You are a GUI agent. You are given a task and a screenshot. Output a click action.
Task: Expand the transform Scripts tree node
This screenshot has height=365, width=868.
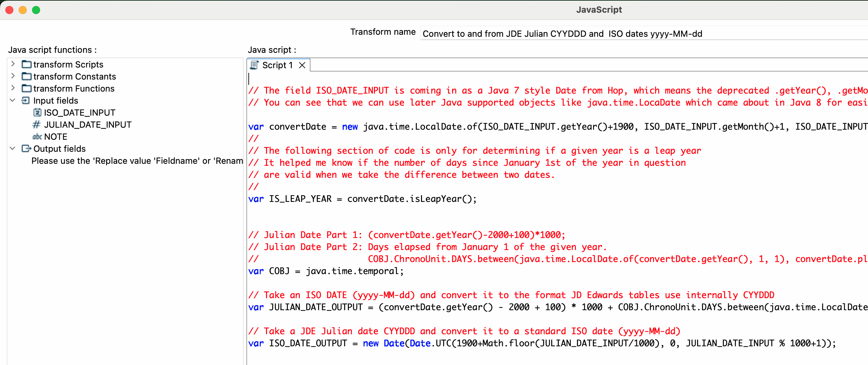click(13, 64)
